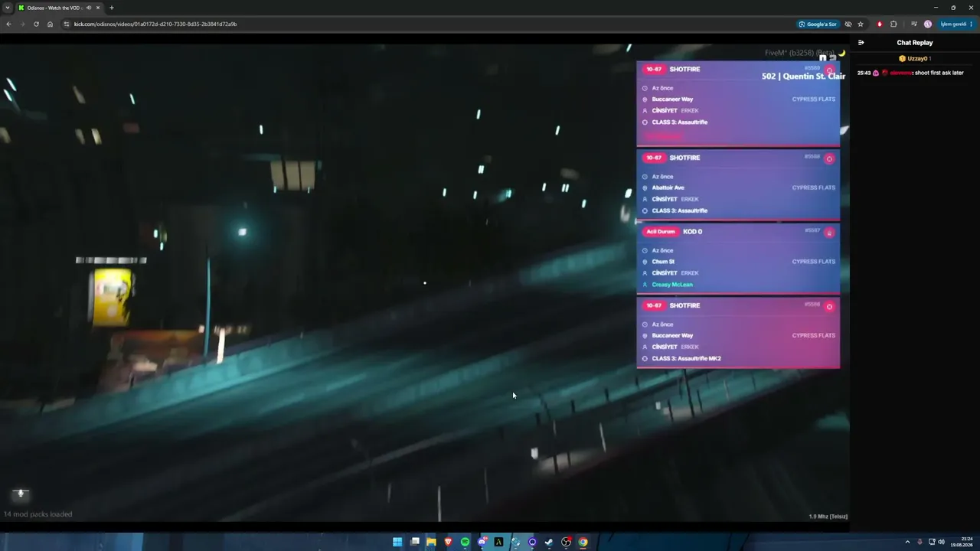Click circle icon on top Buccaneer Way alert
Screen dimensions: 980x551
(829, 70)
